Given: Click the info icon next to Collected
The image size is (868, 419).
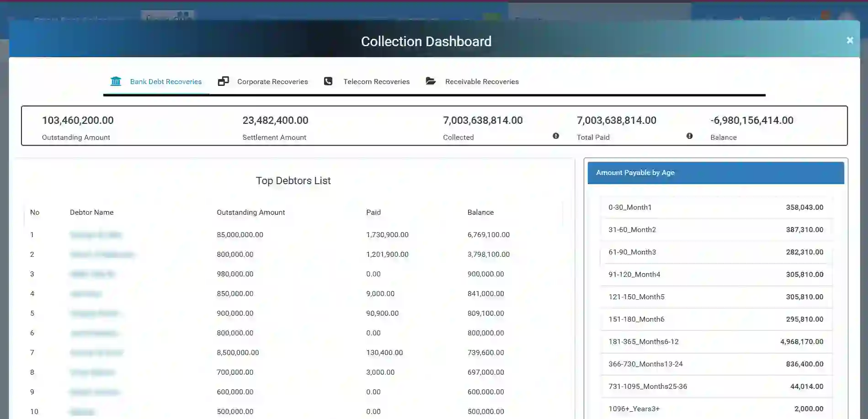Looking at the screenshot, I should [x=556, y=136].
